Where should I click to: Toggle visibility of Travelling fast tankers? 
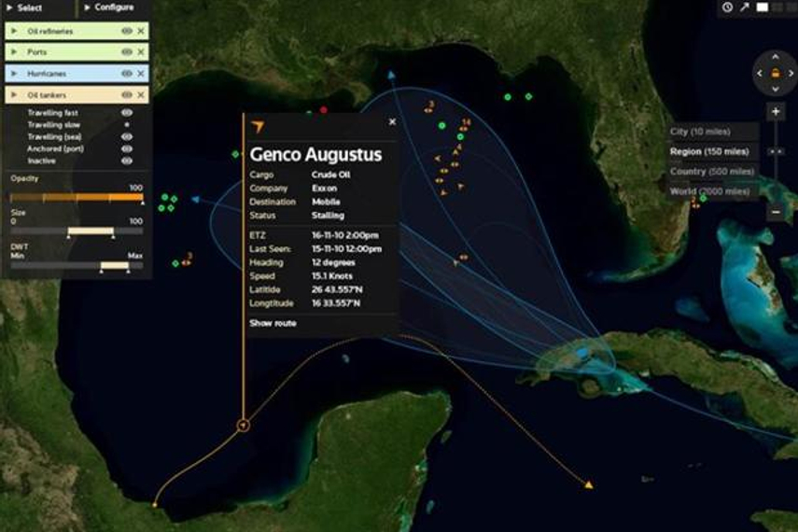[x=127, y=113]
